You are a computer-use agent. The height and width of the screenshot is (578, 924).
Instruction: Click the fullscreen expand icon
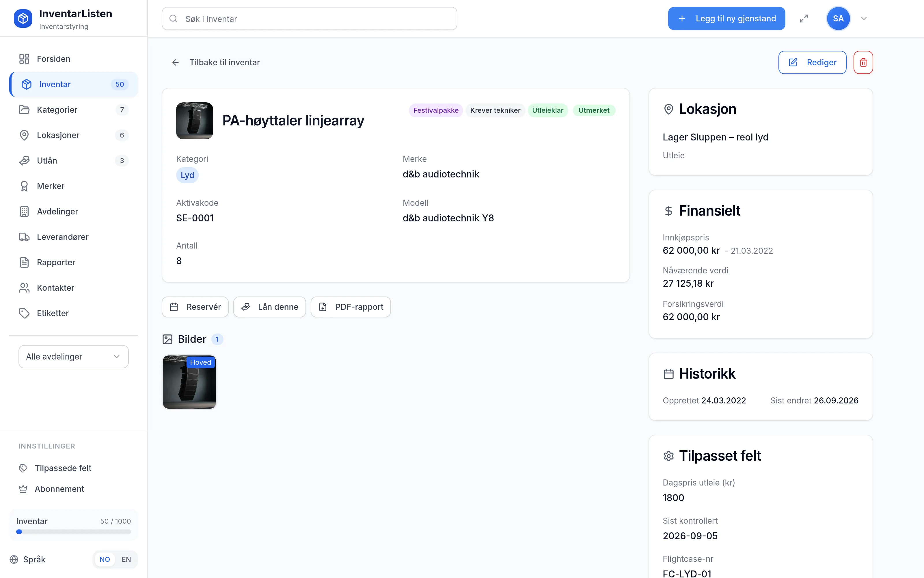[x=804, y=18]
